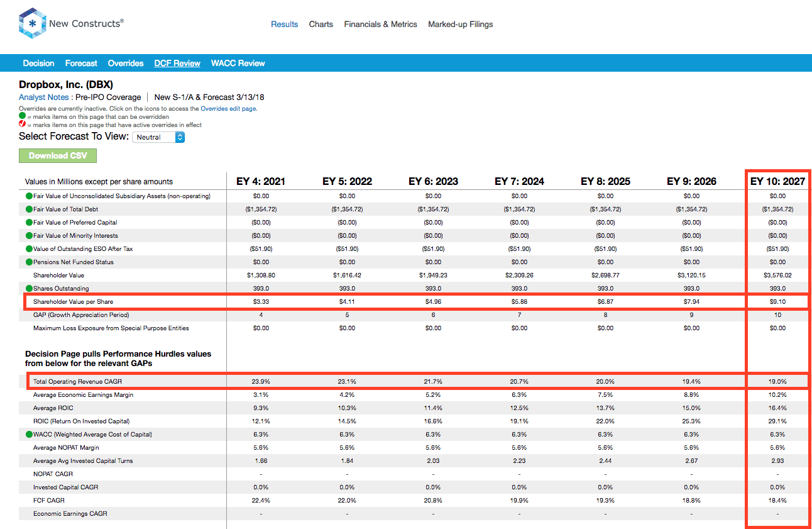Click the 18.4% FCF CAGR cell for 2027

[x=777, y=501]
